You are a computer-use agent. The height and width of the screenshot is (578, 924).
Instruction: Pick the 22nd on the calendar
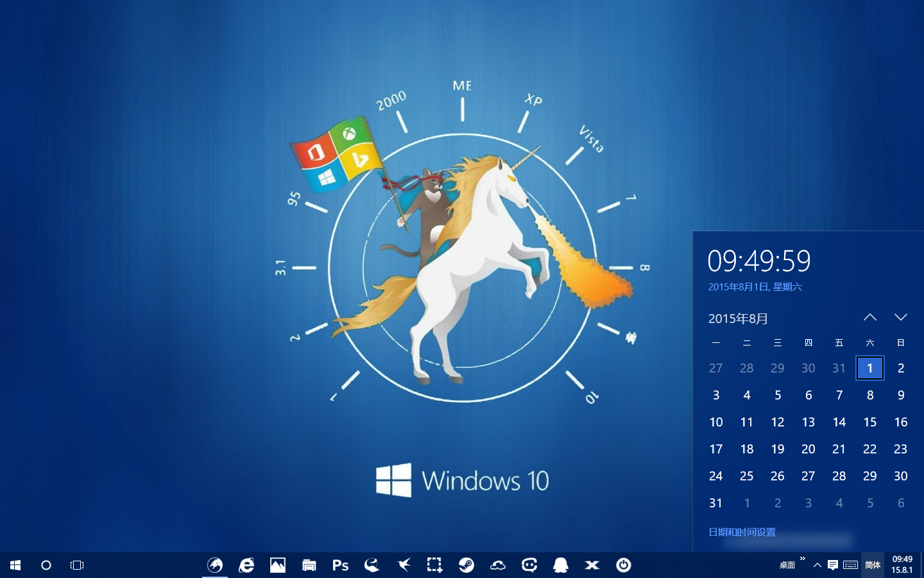point(870,449)
